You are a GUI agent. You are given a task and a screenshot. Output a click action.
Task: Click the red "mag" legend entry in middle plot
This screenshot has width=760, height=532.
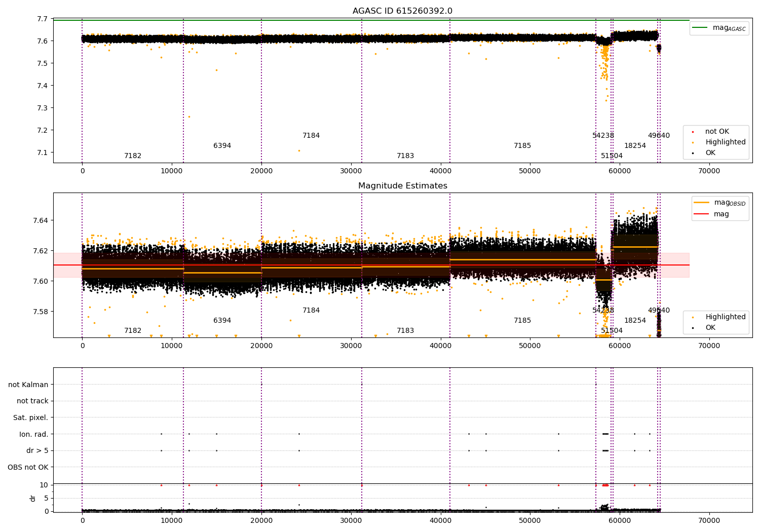[712, 214]
